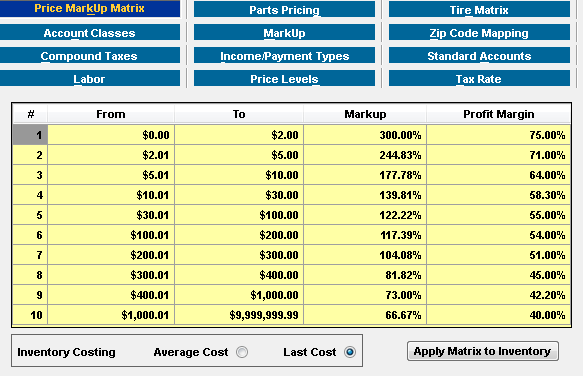
Task: Open the Parts Pricing tab
Action: (x=284, y=10)
